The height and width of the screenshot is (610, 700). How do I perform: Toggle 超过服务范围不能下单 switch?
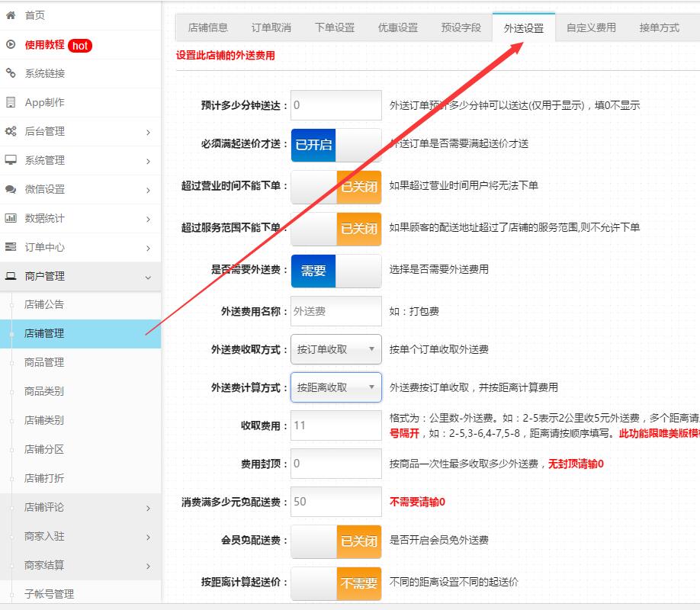[336, 229]
